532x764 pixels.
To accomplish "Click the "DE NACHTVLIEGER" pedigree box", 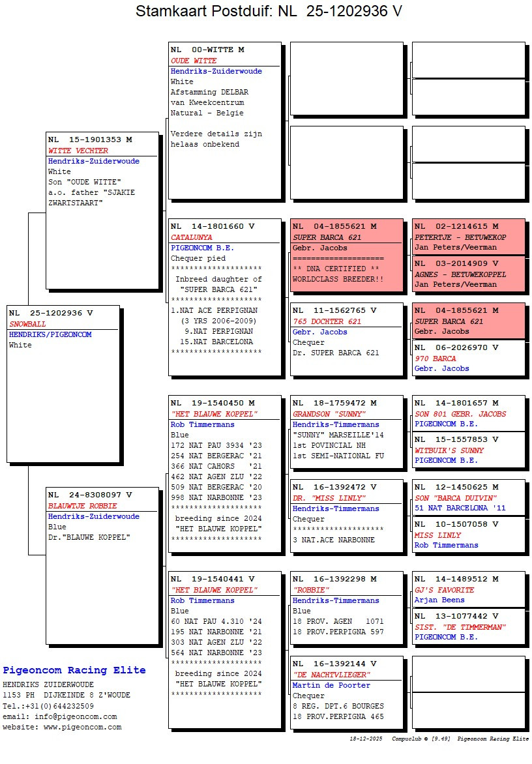I will (x=346, y=691).
